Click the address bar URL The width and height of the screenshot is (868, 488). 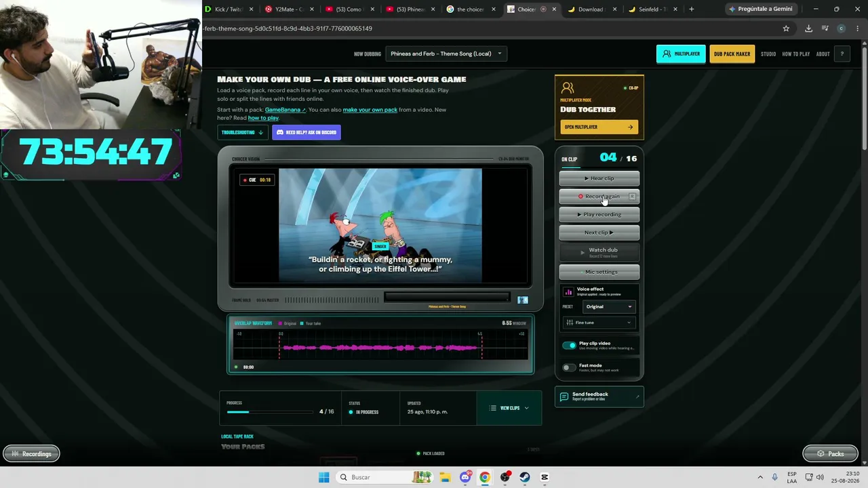[x=288, y=28]
